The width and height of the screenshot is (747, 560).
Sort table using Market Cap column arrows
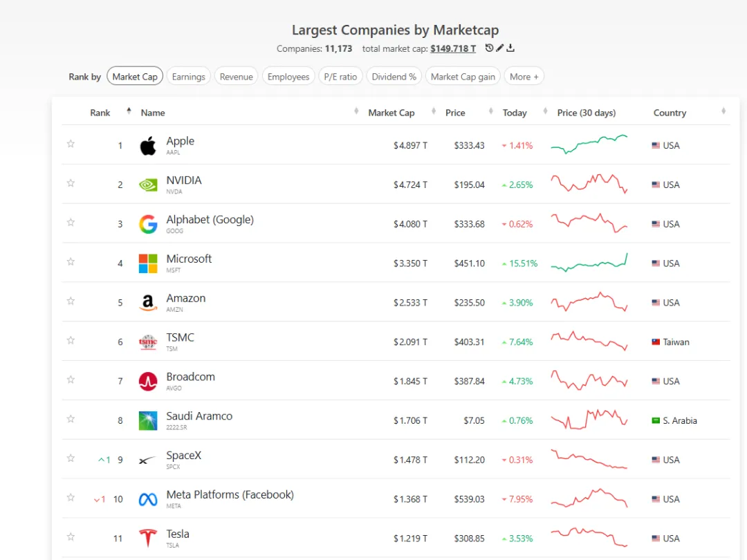tap(434, 111)
